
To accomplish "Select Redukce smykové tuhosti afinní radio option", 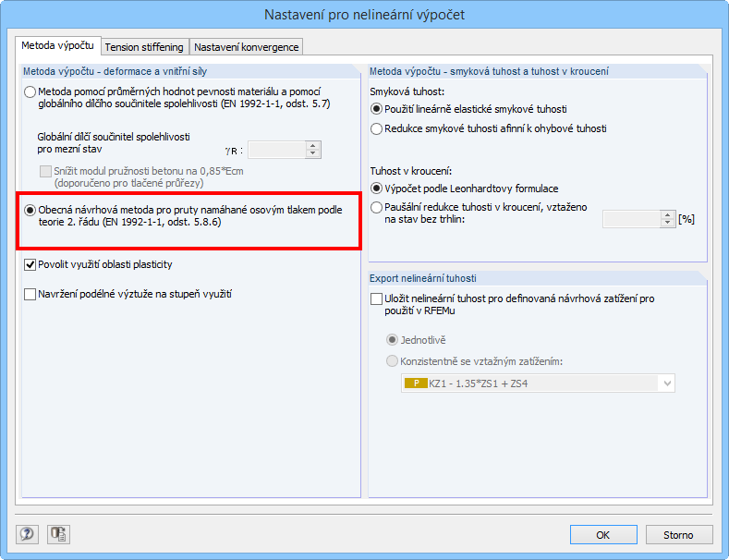I will coord(376,128).
